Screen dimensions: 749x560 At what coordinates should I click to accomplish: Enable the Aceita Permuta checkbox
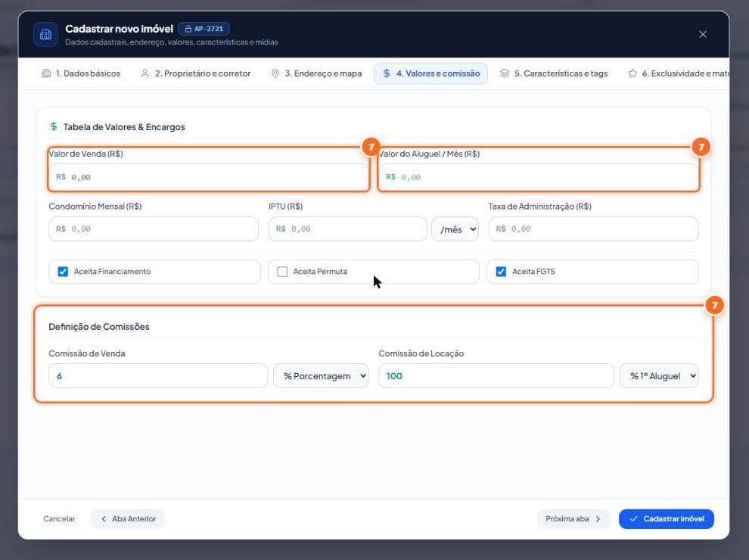282,272
